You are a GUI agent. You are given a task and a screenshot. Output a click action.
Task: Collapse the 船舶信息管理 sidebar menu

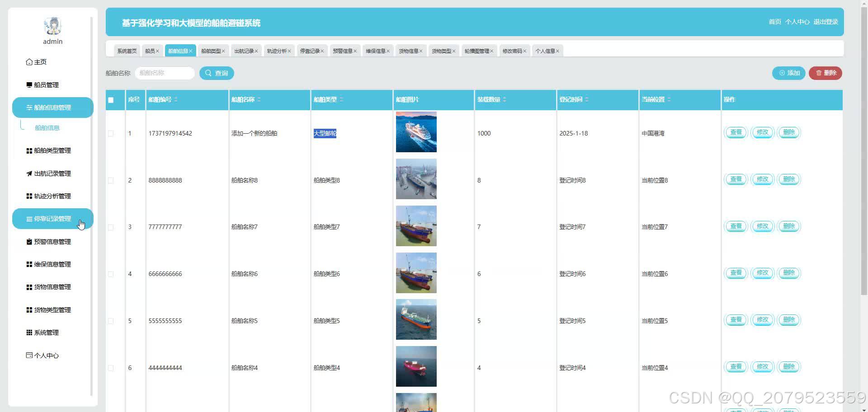coord(53,108)
